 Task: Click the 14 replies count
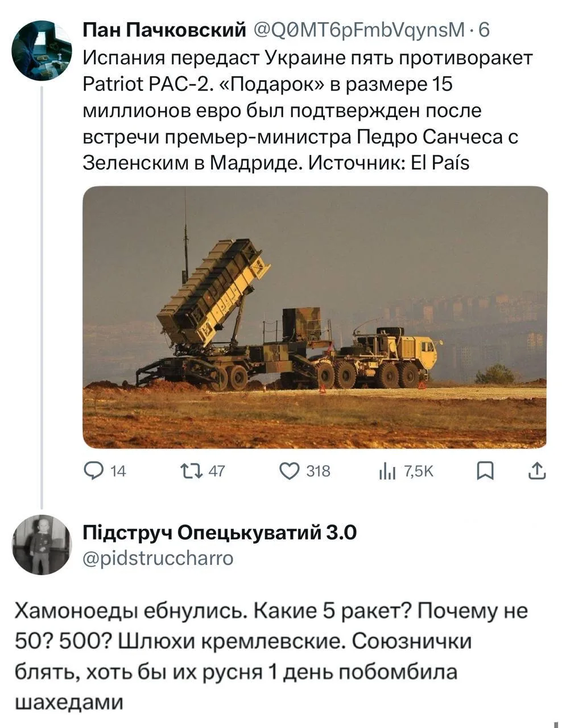tap(118, 471)
